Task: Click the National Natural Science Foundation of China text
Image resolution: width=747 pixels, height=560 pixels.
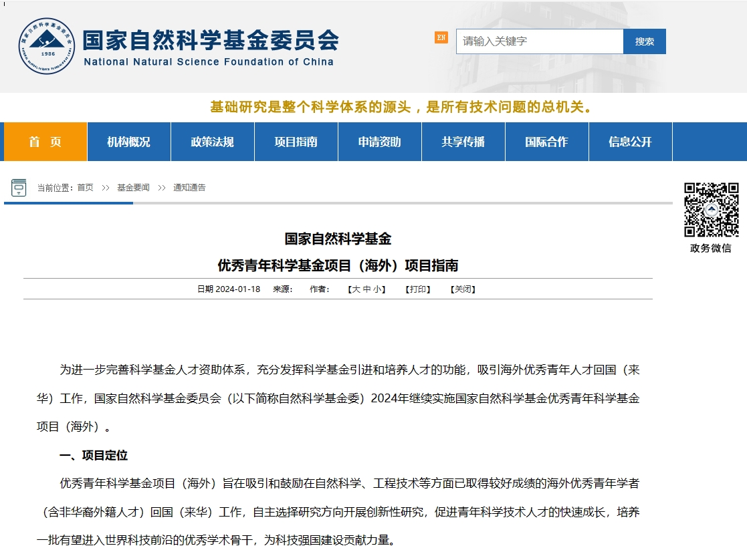Action: pyautogui.click(x=209, y=62)
